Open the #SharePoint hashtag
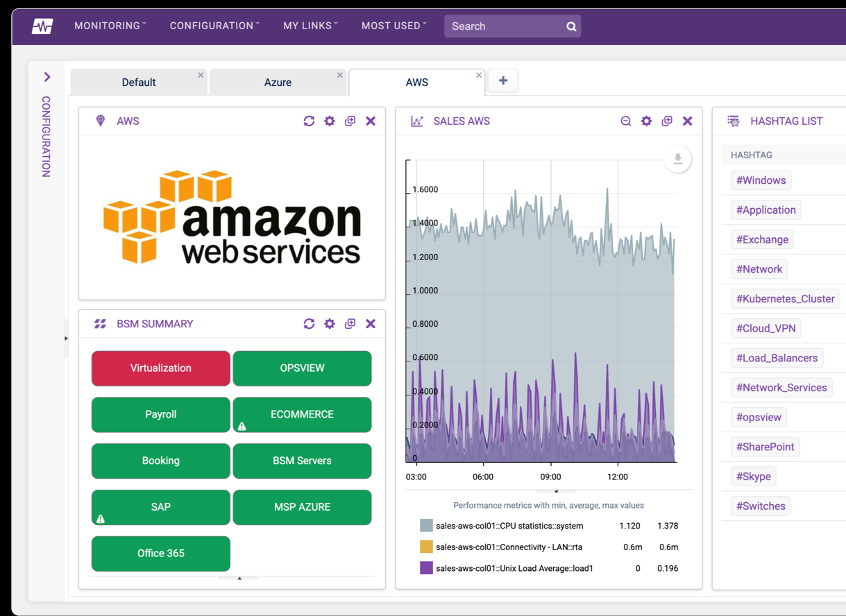Image resolution: width=846 pixels, height=616 pixels. [x=765, y=447]
